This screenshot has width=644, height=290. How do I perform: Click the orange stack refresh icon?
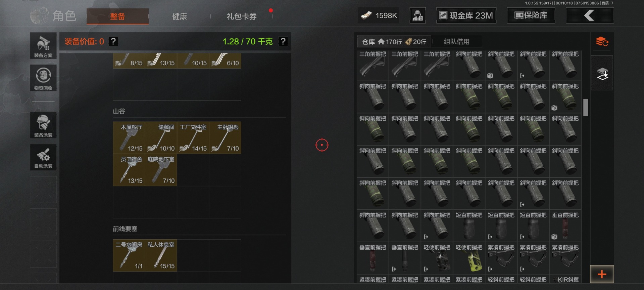(602, 42)
